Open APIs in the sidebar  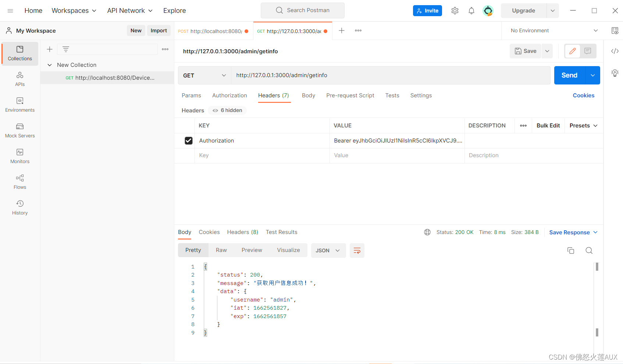pos(20,79)
